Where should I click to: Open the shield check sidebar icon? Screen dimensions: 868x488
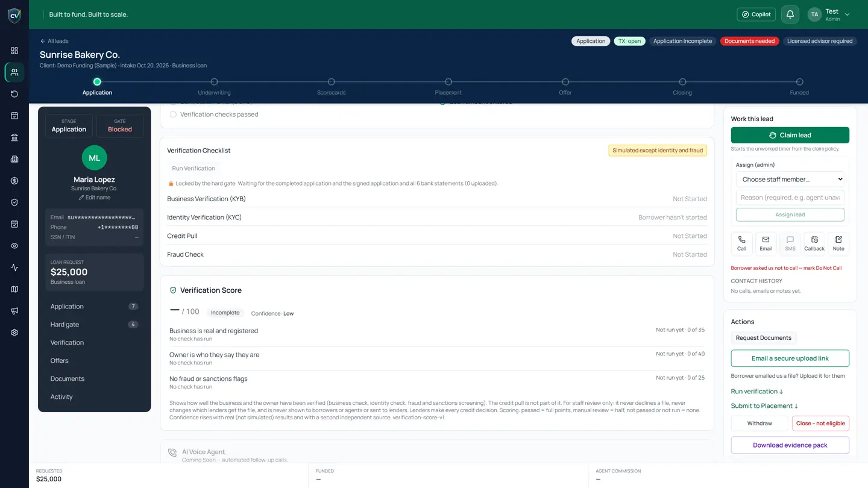point(14,202)
